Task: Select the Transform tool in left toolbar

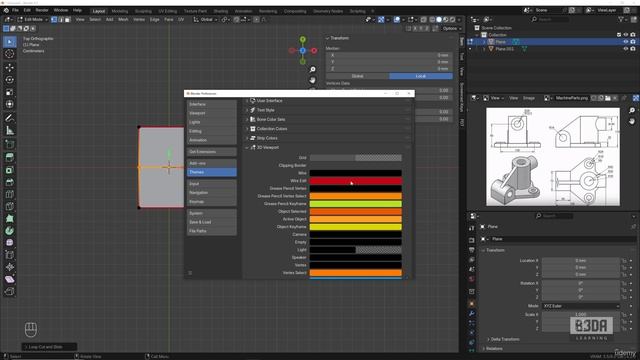Action: (x=10, y=104)
